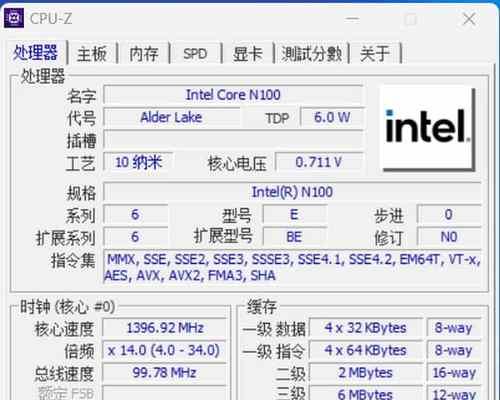Open the 显卡 tab

click(x=248, y=54)
